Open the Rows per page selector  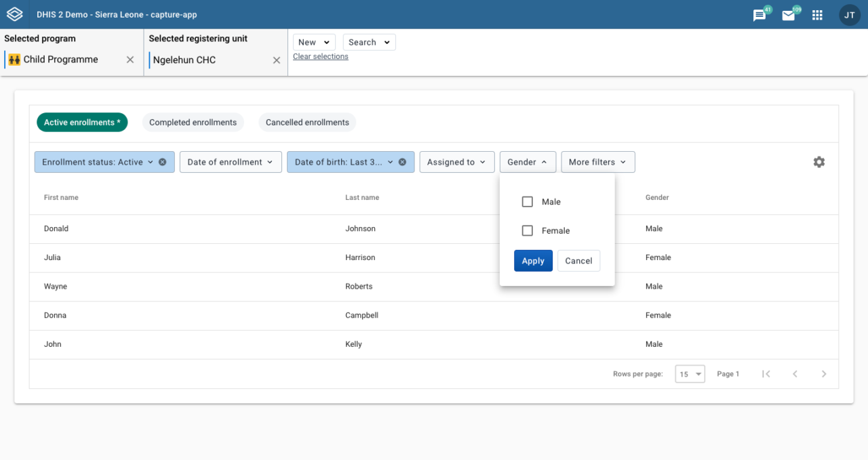click(x=690, y=373)
